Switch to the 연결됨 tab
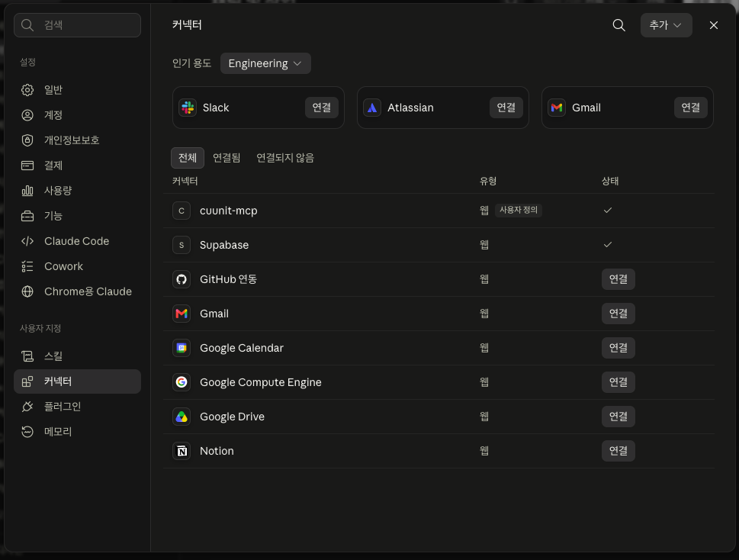The height and width of the screenshot is (560, 739). click(x=227, y=157)
